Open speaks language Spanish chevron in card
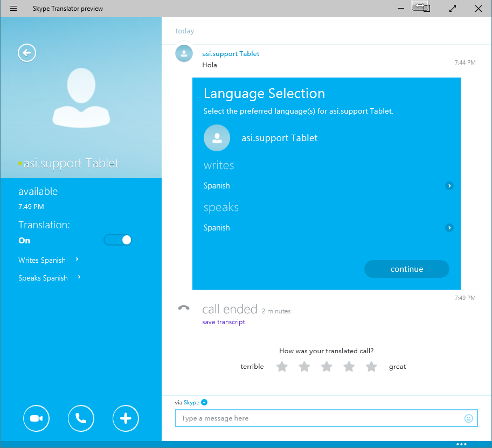The image size is (492, 448). (x=449, y=228)
